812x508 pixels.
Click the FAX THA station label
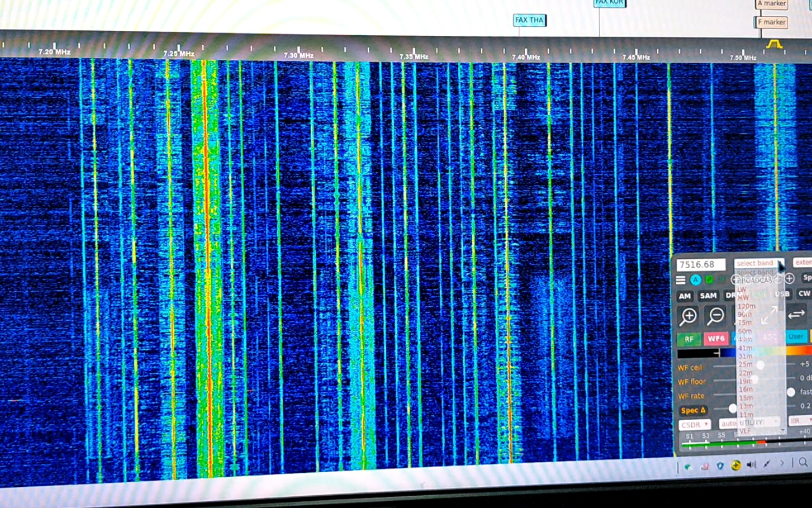tap(529, 20)
